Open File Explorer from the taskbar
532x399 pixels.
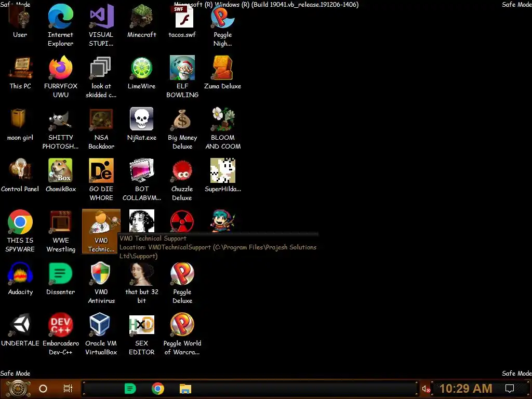[x=185, y=389]
